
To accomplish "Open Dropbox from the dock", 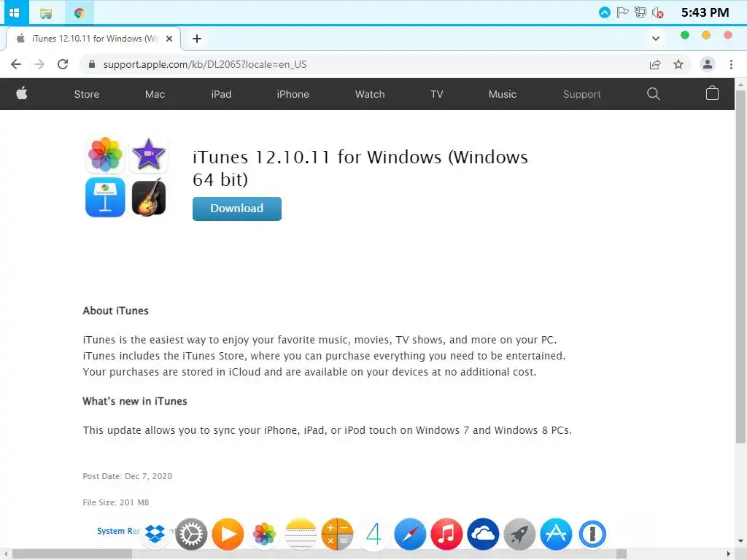I will click(x=155, y=534).
